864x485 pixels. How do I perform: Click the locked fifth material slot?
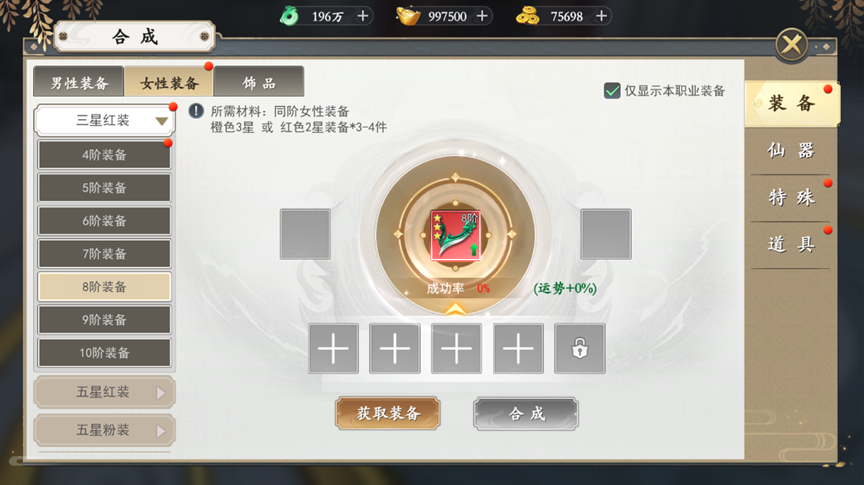coord(580,349)
